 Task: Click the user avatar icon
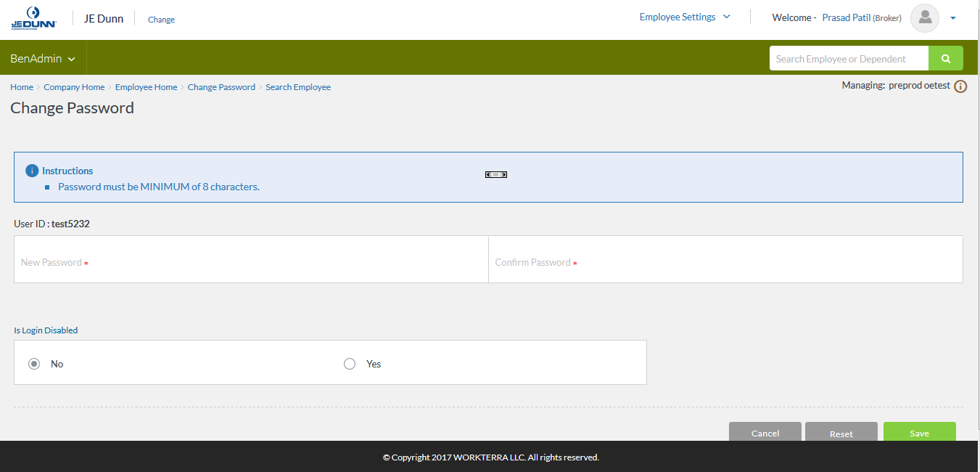925,18
